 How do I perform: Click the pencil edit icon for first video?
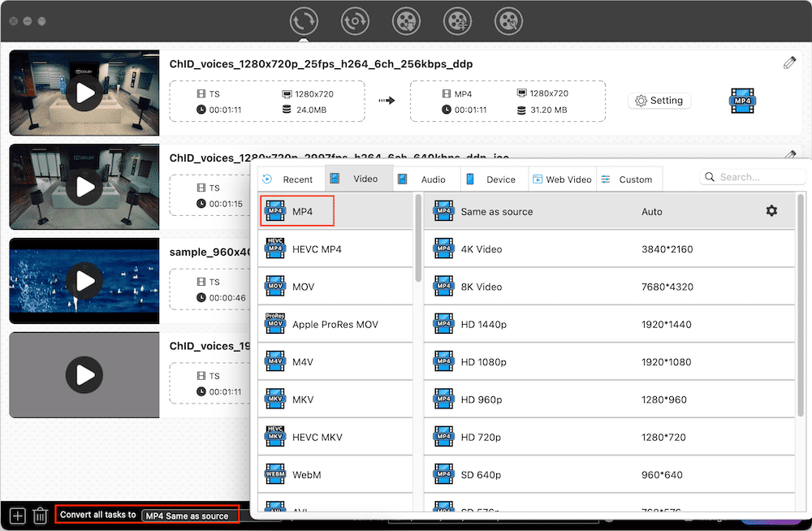coord(789,63)
